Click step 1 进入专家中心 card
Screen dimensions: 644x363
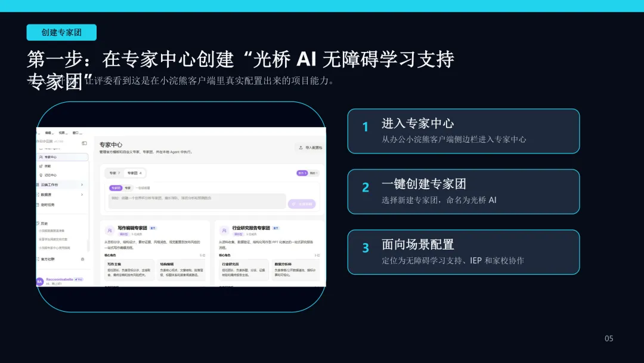click(463, 131)
